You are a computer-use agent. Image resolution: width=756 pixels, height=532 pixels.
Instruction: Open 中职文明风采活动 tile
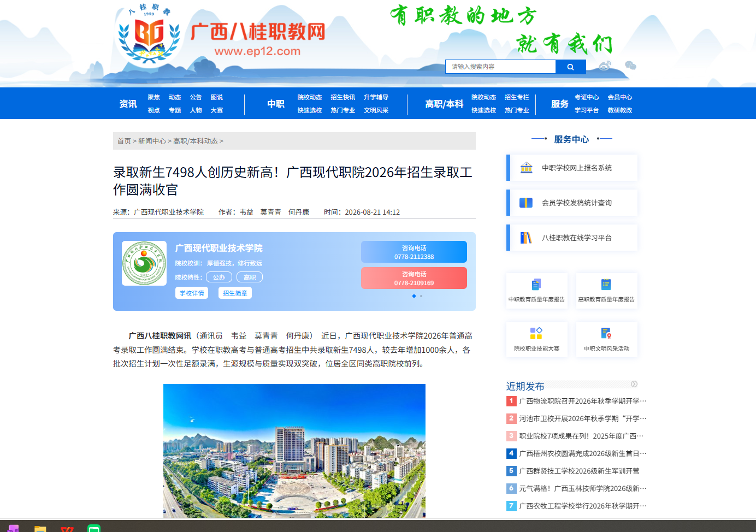pyautogui.click(x=607, y=340)
